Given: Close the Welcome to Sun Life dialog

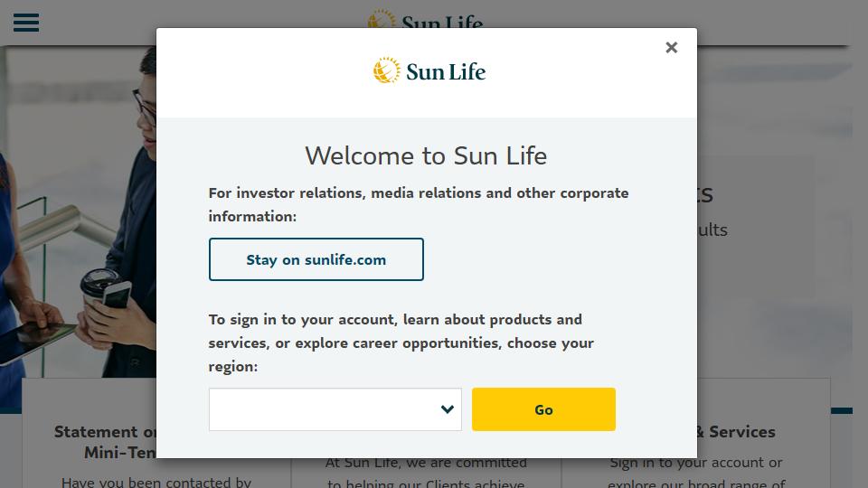Looking at the screenshot, I should pyautogui.click(x=671, y=48).
